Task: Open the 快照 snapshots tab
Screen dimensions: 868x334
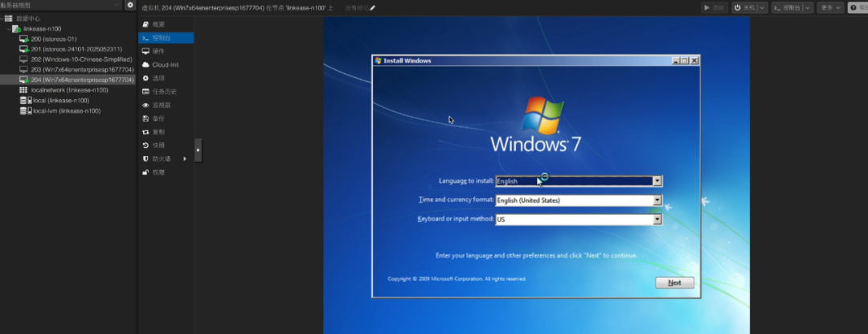Action: (x=166, y=145)
